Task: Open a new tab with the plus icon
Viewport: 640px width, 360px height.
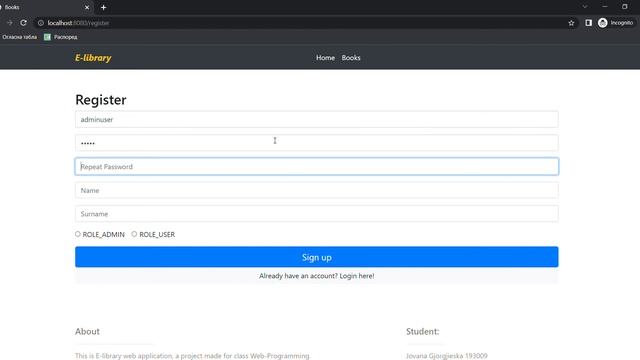Action: [x=103, y=7]
